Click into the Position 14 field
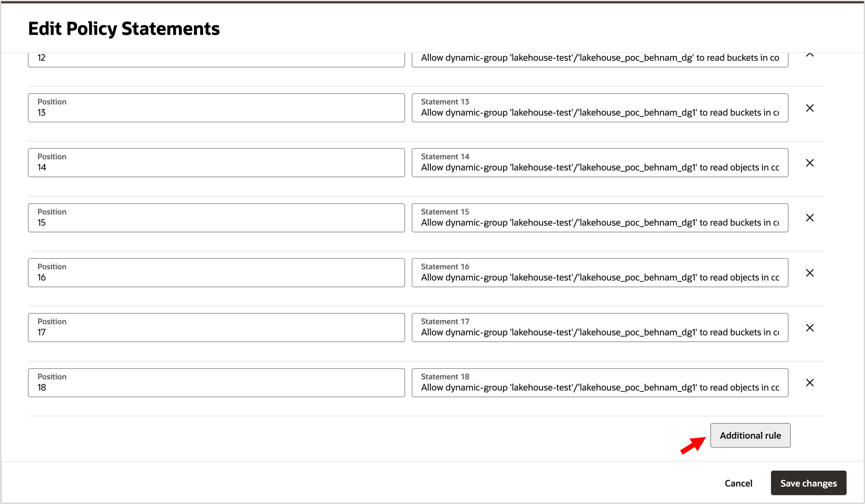Screen dimensions: 865x504 point(216,163)
